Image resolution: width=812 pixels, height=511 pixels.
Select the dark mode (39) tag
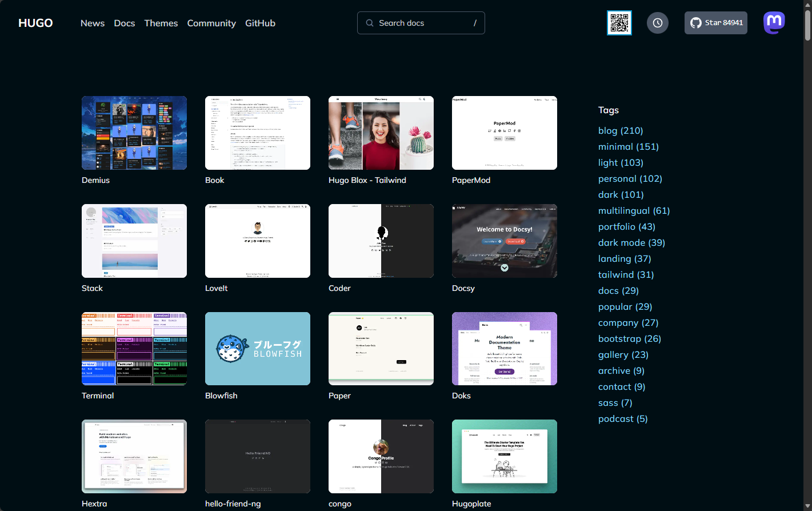pyautogui.click(x=631, y=243)
